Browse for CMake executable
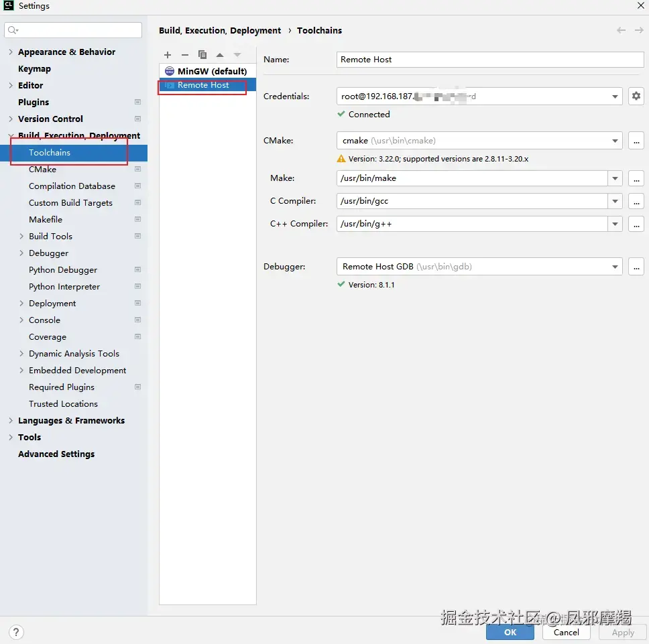 [x=636, y=141]
